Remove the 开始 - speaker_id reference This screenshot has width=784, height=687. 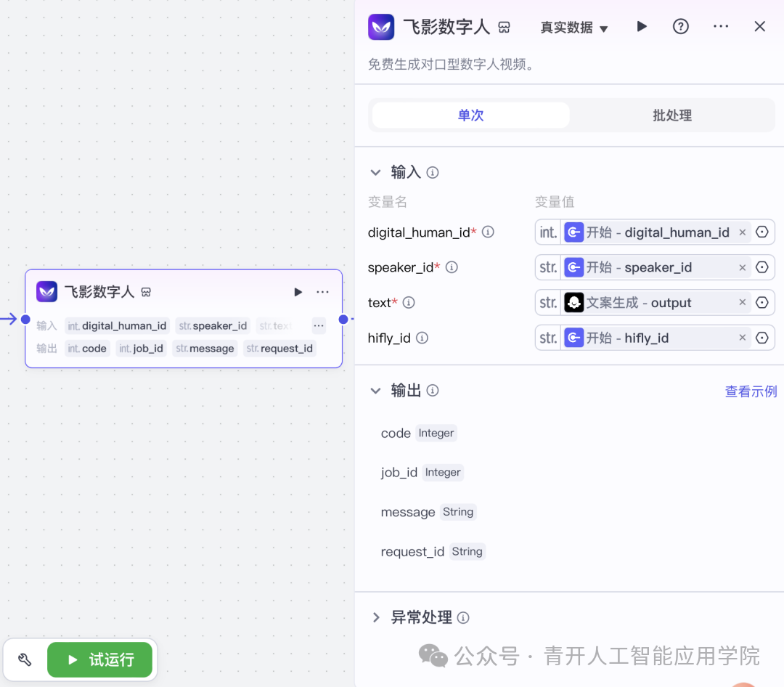743,268
